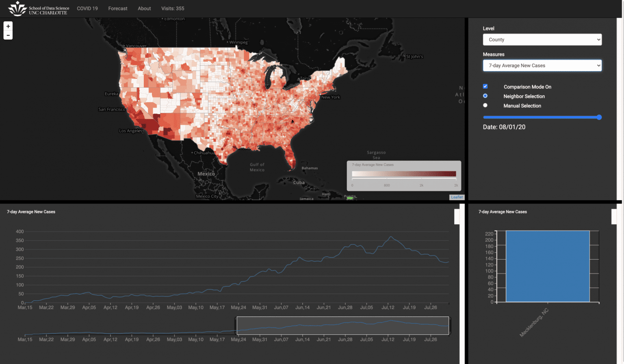624x364 pixels.
Task: Open the About page
Action: coord(144,8)
